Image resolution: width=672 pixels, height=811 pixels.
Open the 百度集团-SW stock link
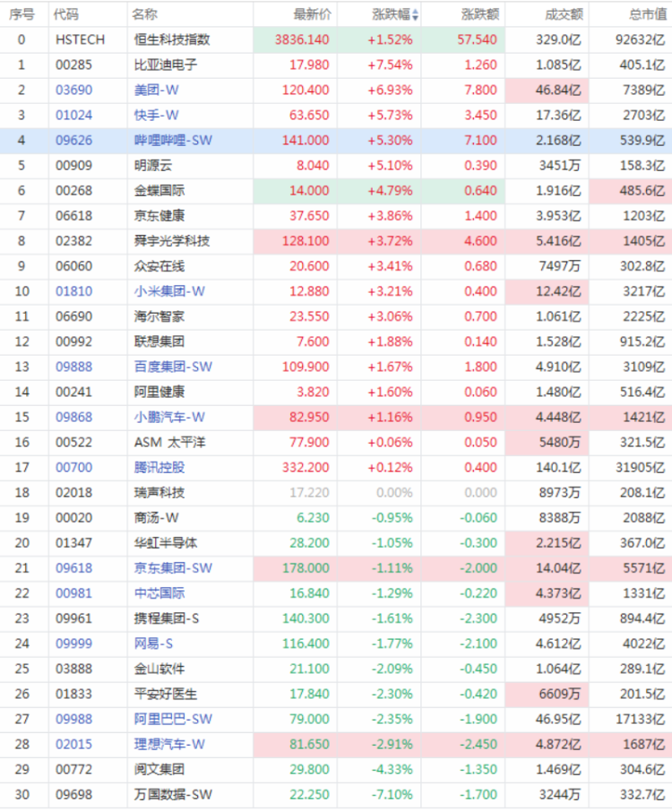173,367
